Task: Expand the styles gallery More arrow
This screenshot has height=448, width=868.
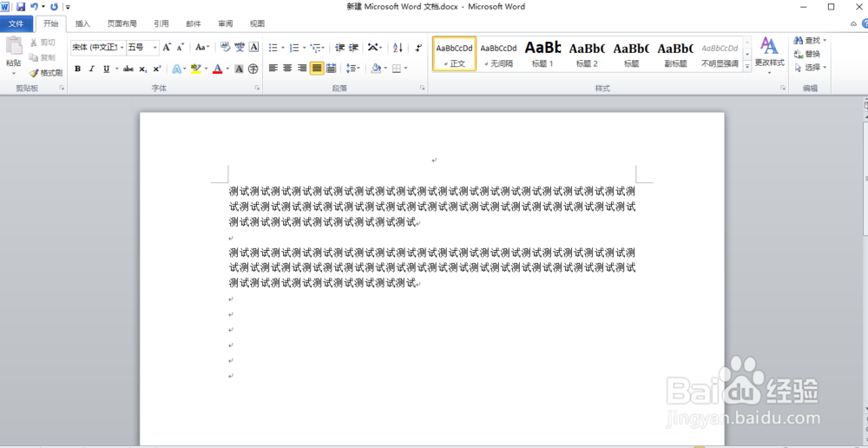Action: 746,66
